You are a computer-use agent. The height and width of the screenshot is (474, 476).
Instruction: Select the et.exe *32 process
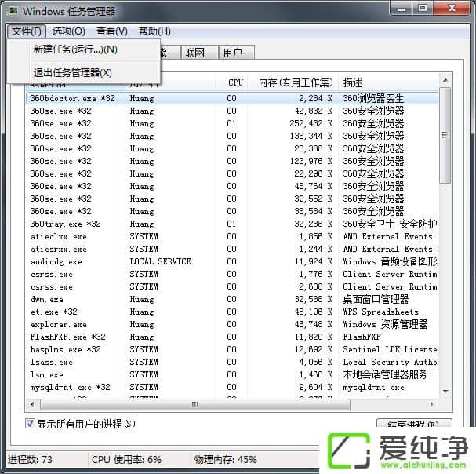[233, 312]
